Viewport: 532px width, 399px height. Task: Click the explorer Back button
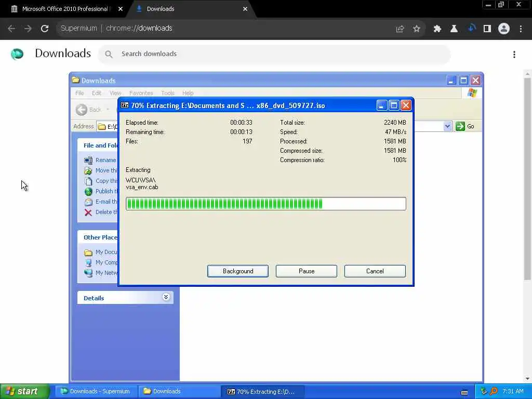click(x=88, y=110)
